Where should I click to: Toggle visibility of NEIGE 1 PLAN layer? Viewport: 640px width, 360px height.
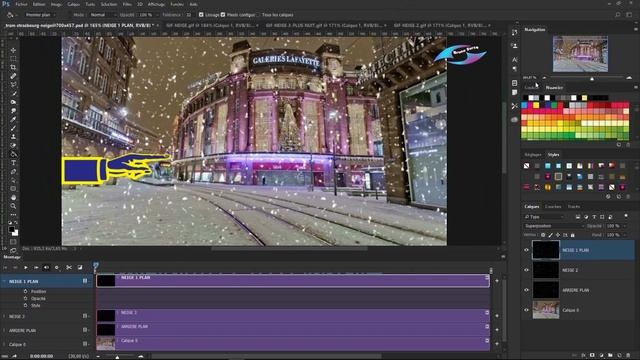tap(526, 250)
